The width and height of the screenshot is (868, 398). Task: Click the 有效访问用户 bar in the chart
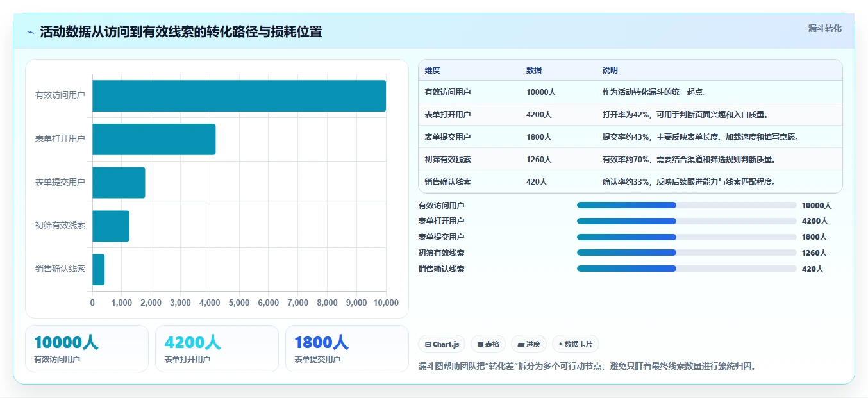pyautogui.click(x=239, y=95)
